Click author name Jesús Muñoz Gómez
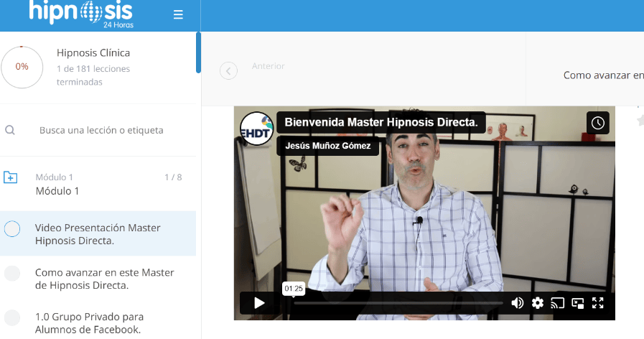The width and height of the screenshot is (644, 339). (327, 146)
